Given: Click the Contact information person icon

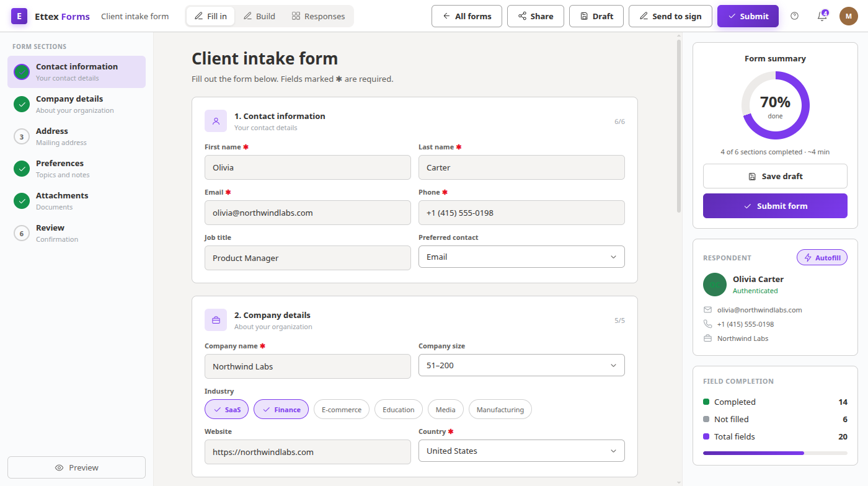Looking at the screenshot, I should coord(216,121).
